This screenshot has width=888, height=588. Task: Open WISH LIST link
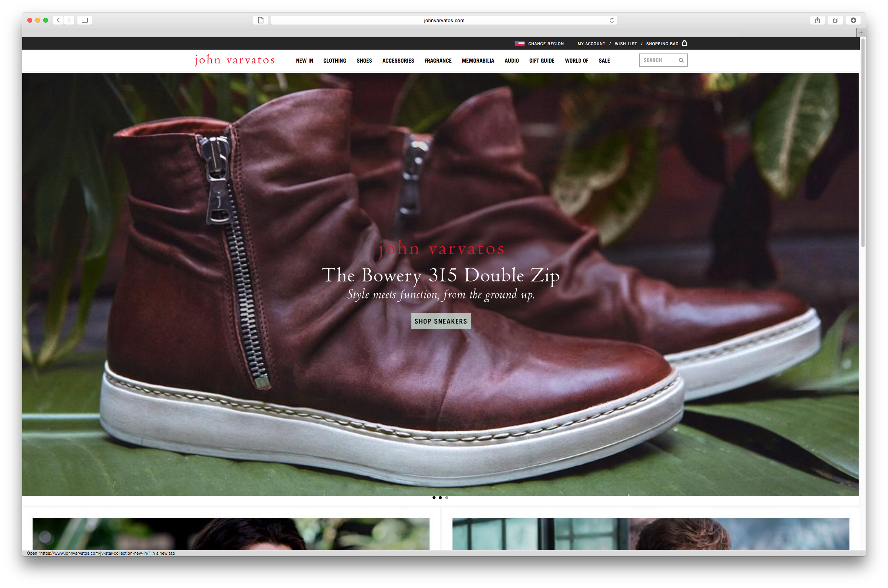point(626,44)
